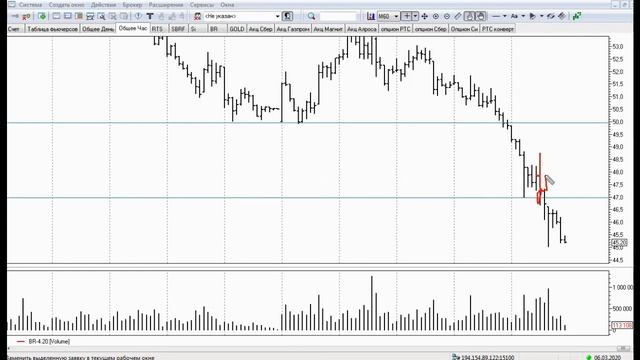Click the green save-settings shield icon

[x=42, y=16]
